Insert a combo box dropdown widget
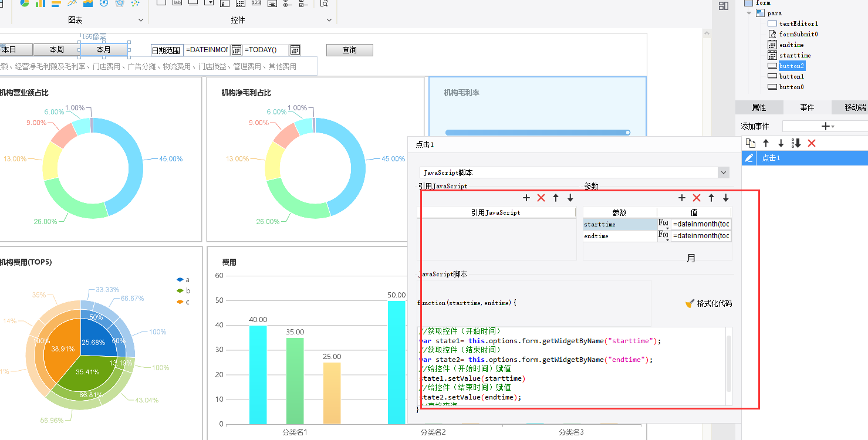This screenshot has width=868, height=440. (209, 3)
